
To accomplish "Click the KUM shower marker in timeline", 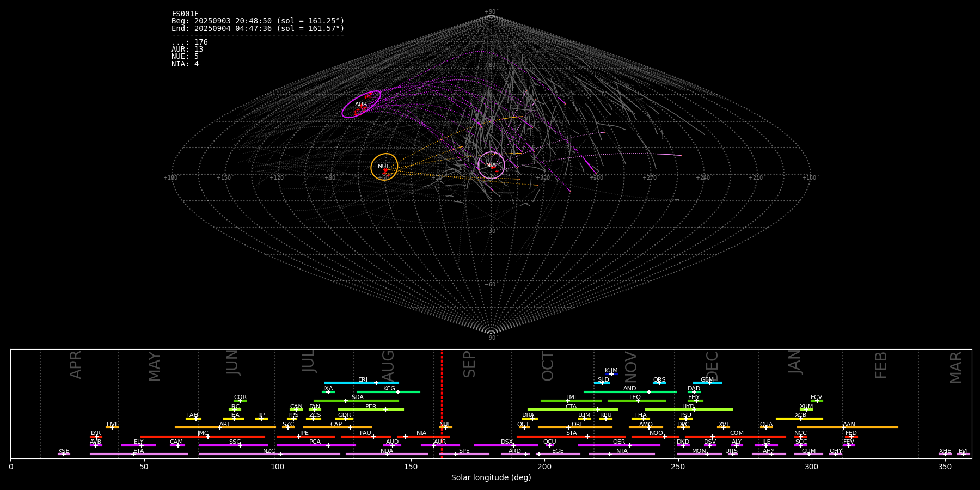I will (x=611, y=374).
